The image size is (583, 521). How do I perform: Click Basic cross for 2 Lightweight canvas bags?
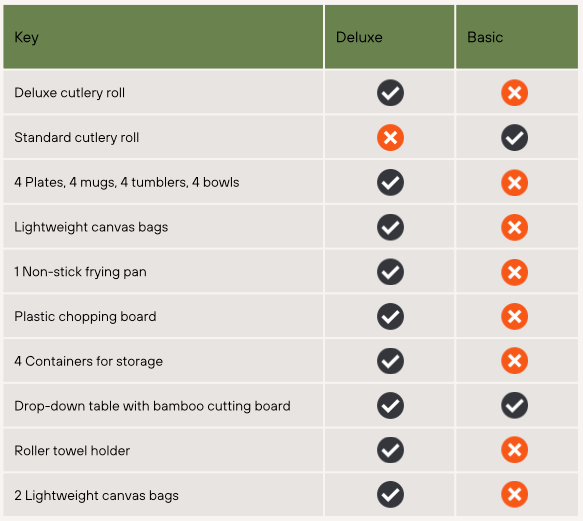(514, 495)
